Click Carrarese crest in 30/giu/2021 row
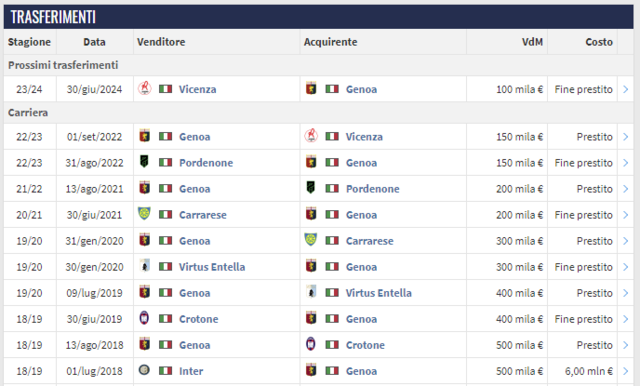 click(144, 213)
